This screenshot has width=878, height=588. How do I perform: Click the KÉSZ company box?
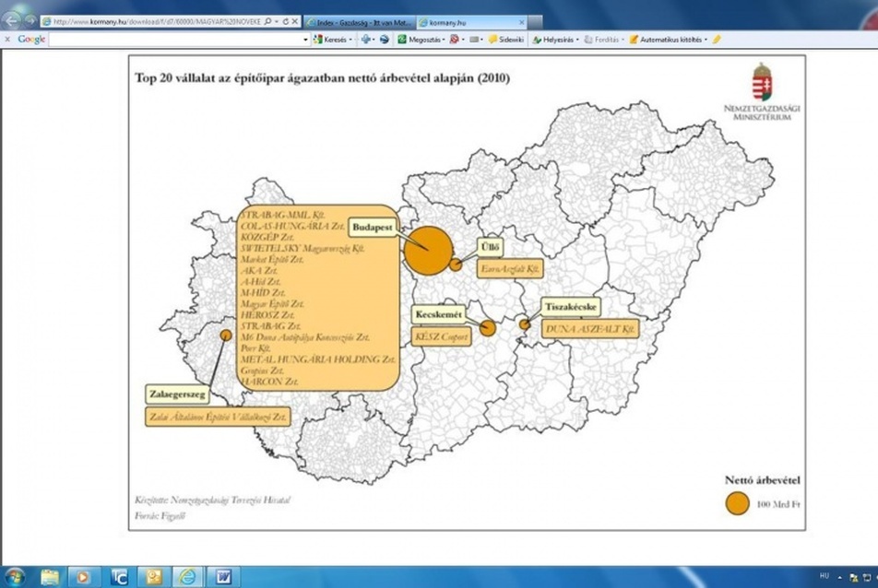point(441,336)
